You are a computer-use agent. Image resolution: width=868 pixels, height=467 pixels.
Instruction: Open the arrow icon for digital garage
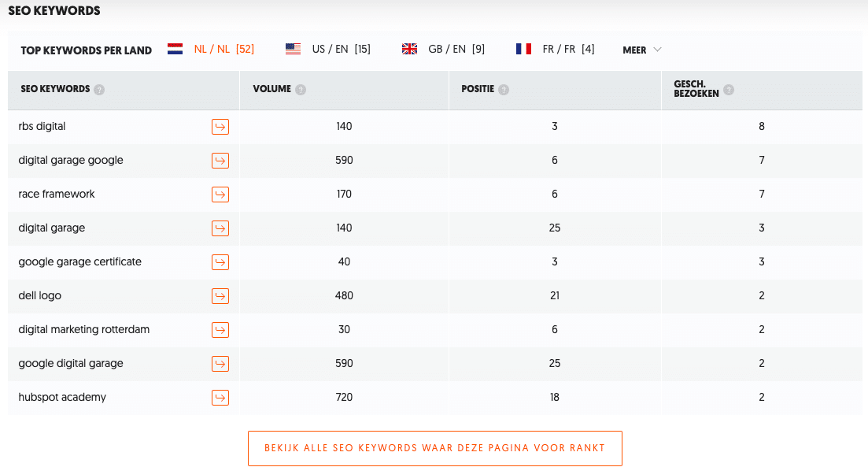(x=220, y=228)
